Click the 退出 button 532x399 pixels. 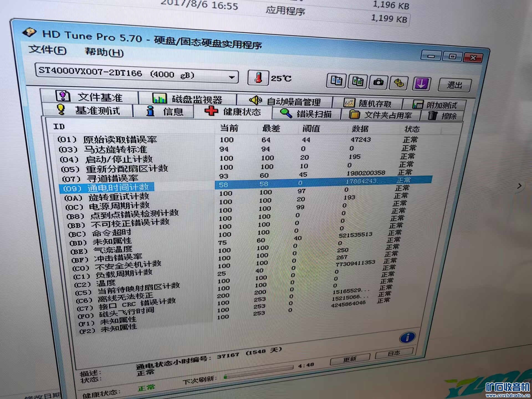coord(454,85)
